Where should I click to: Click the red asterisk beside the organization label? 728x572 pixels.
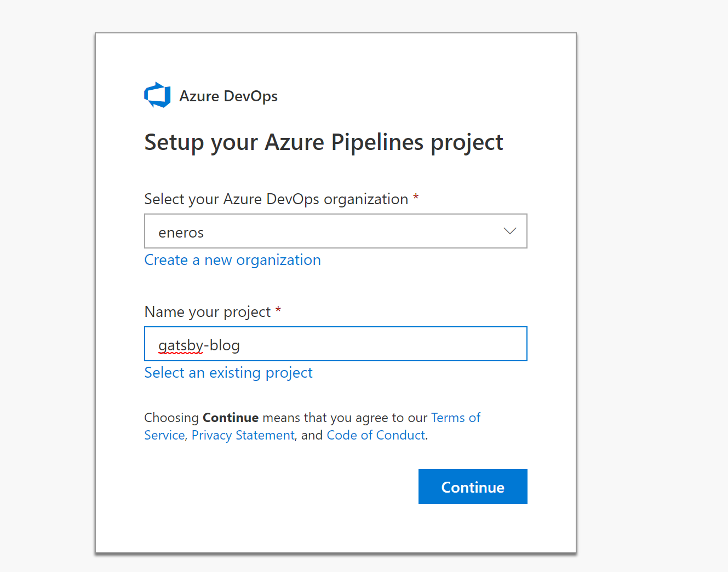416,197
